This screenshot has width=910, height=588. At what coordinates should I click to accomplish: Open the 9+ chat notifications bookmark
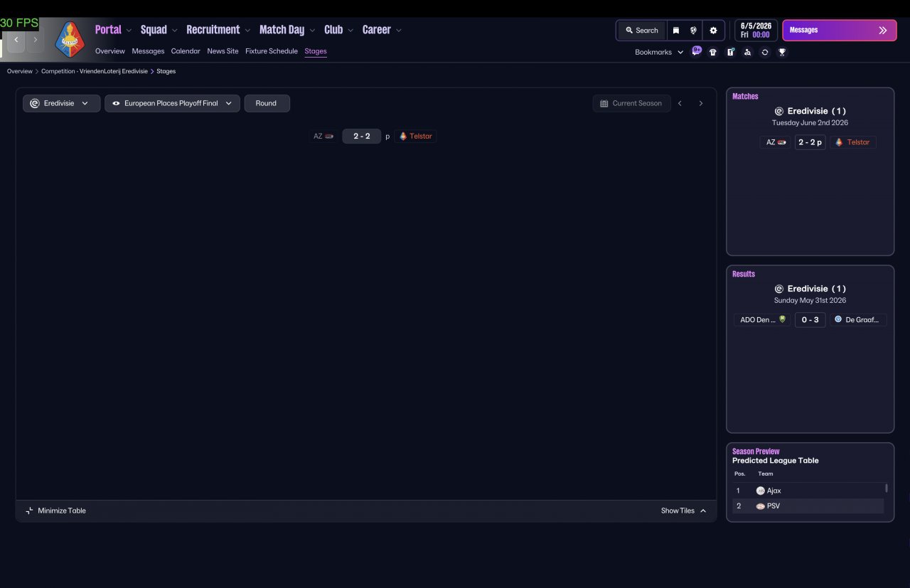(x=697, y=51)
